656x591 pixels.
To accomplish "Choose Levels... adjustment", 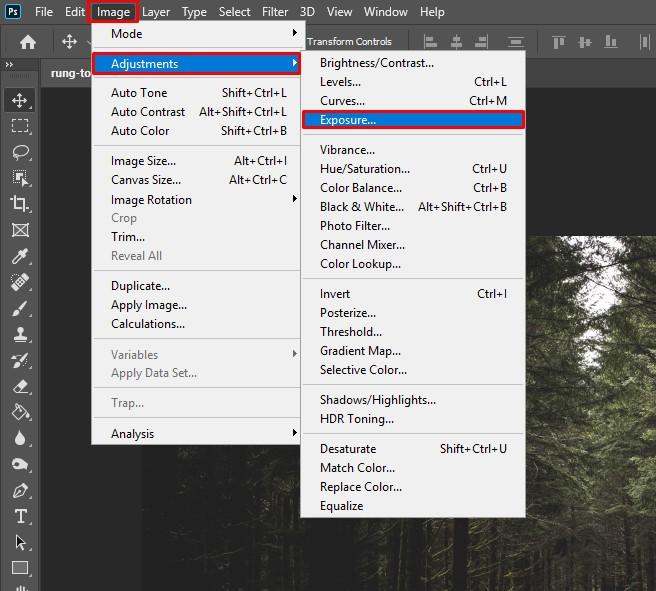I will click(x=413, y=82).
